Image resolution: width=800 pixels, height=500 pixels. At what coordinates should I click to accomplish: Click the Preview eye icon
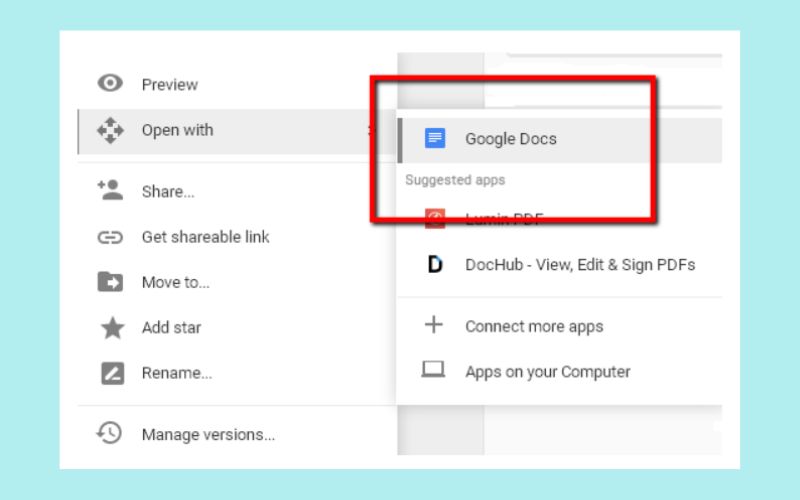tap(110, 83)
